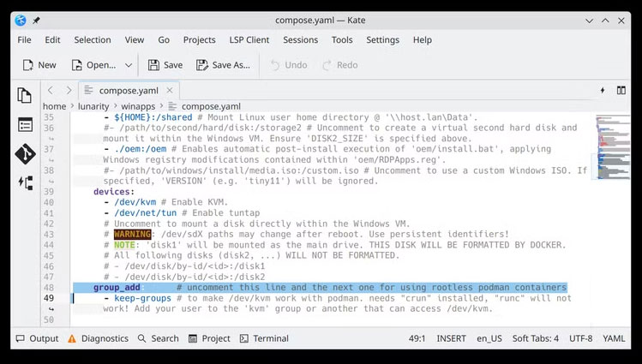Click the Open file icon
Image resolution: width=642 pixels, height=364 pixels.
[x=76, y=65]
